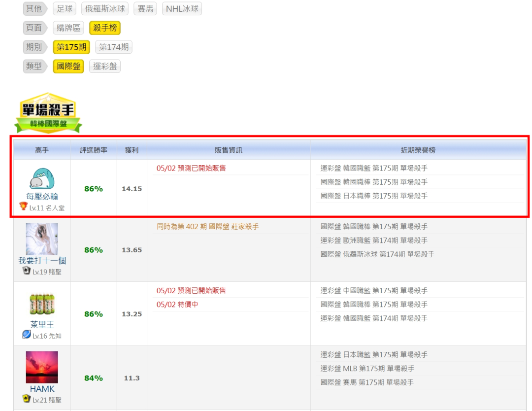Click 運彩盤 韓國職籃 第174期 單場殺手
This screenshot has height=411, width=532.
374,319
